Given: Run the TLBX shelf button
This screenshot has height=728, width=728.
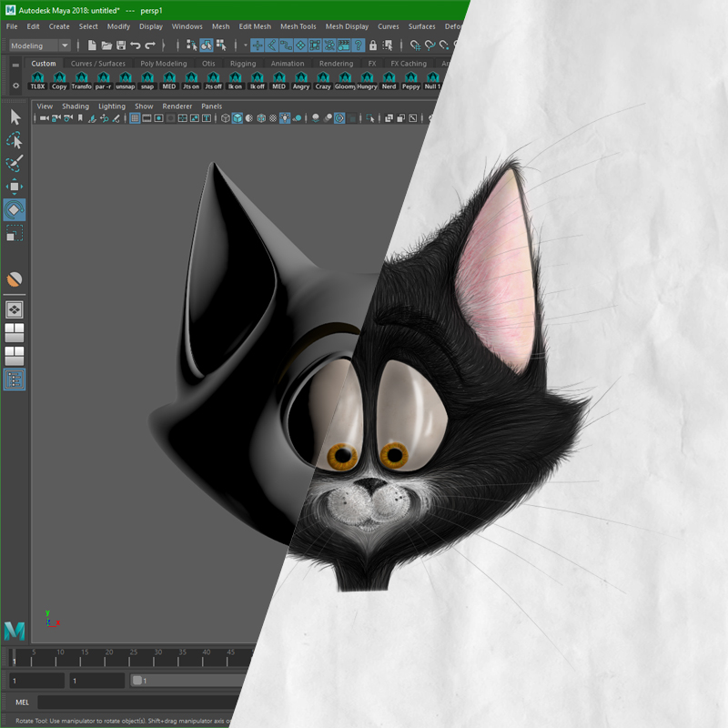Looking at the screenshot, I should tap(37, 81).
